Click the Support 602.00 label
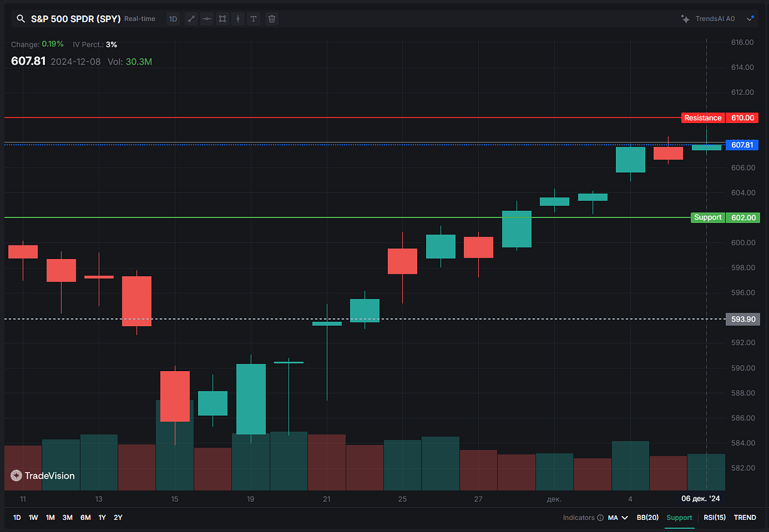The image size is (769, 532). pyautogui.click(x=724, y=217)
